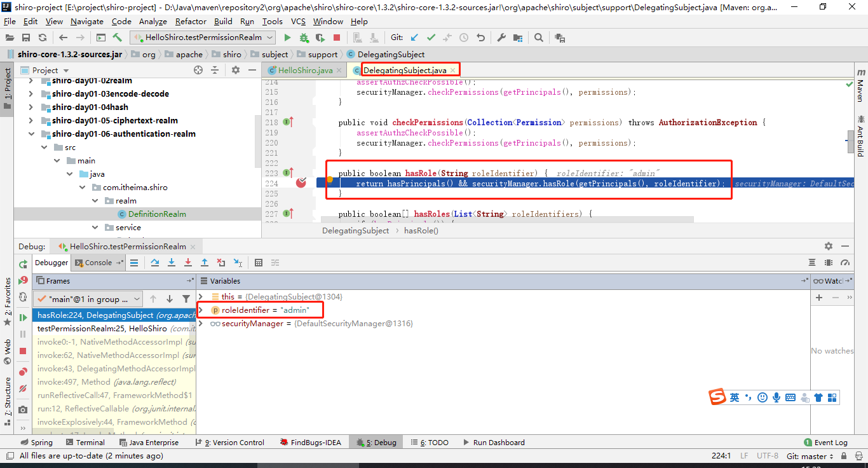This screenshot has width=868, height=468.
Task: Open the Refactor menu
Action: 191,21
